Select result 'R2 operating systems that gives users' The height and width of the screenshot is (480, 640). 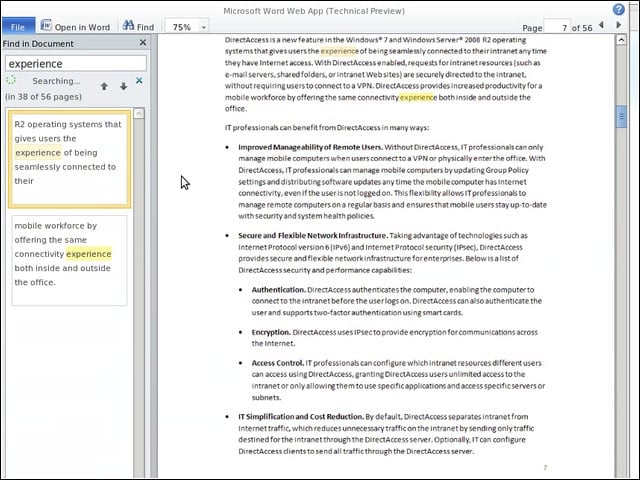[69, 159]
